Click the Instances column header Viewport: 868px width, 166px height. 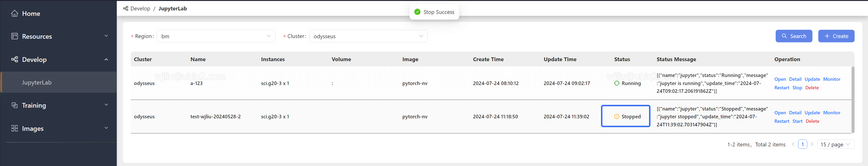click(273, 59)
